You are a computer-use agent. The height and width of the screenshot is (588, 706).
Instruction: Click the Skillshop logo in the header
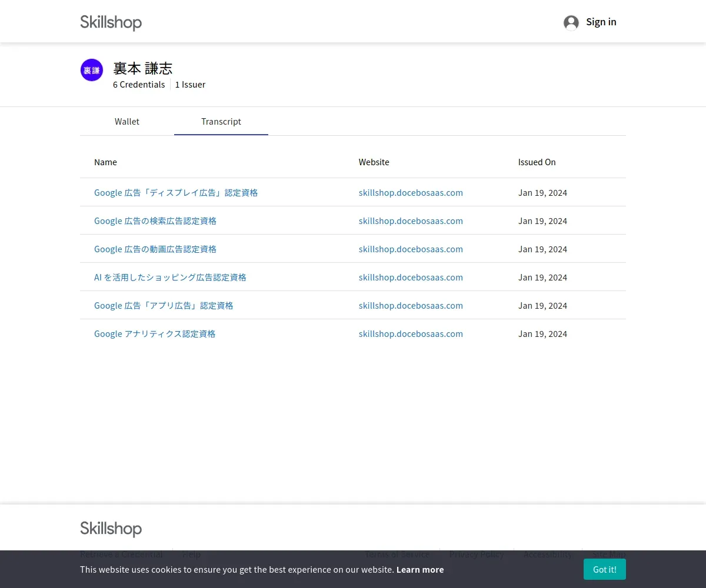[111, 22]
